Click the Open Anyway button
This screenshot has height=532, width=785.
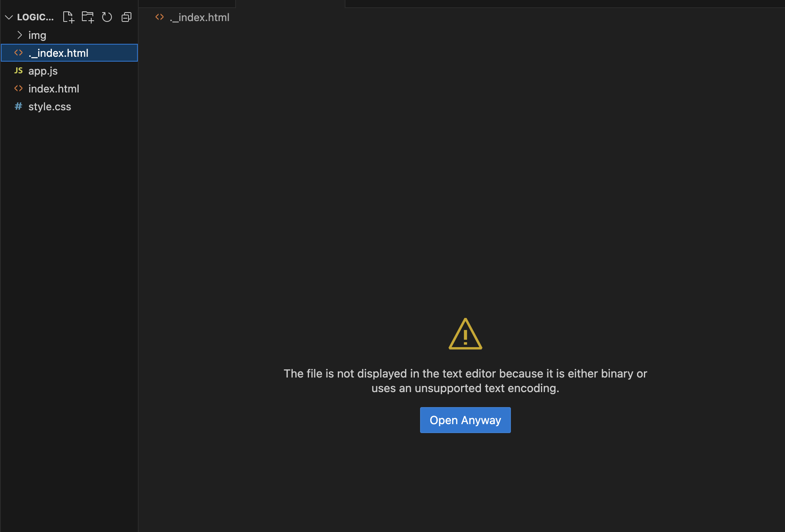(465, 420)
